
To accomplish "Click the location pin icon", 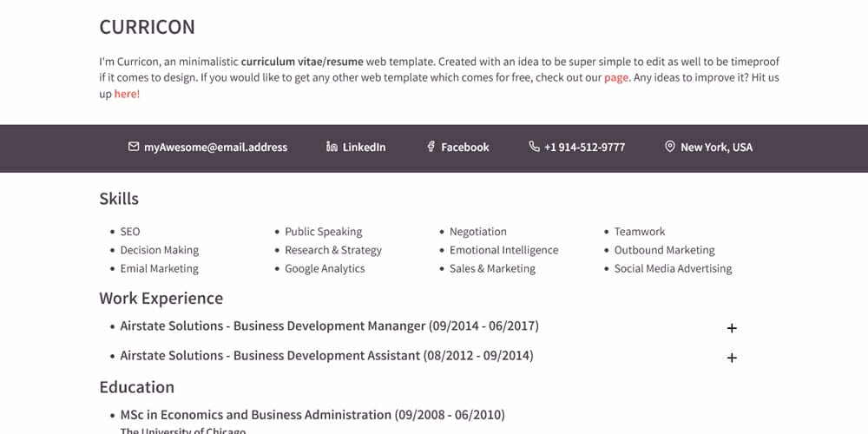I will [x=670, y=147].
